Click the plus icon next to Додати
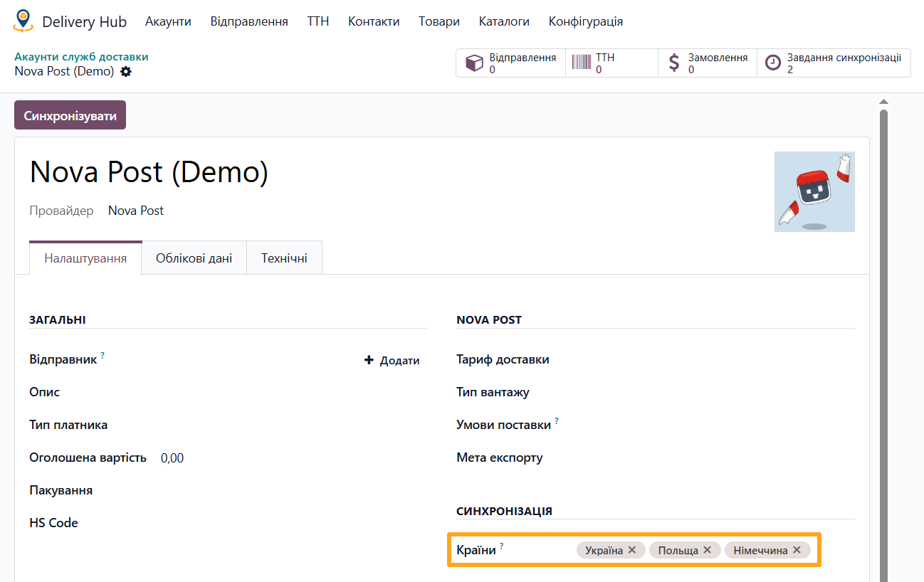This screenshot has width=924, height=582. 369,360
